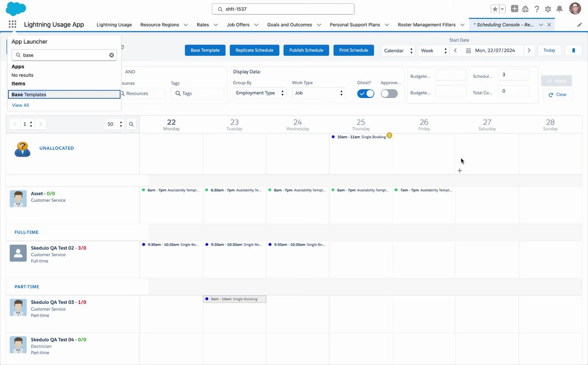Open the Personal Support Plans tab

(x=355, y=25)
